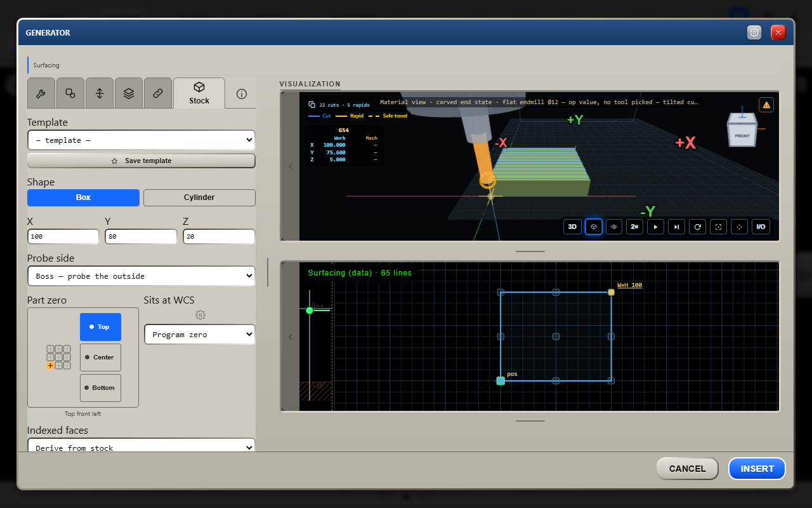The image size is (812, 508).
Task: Open the Sits at WCS dropdown
Action: (x=199, y=335)
